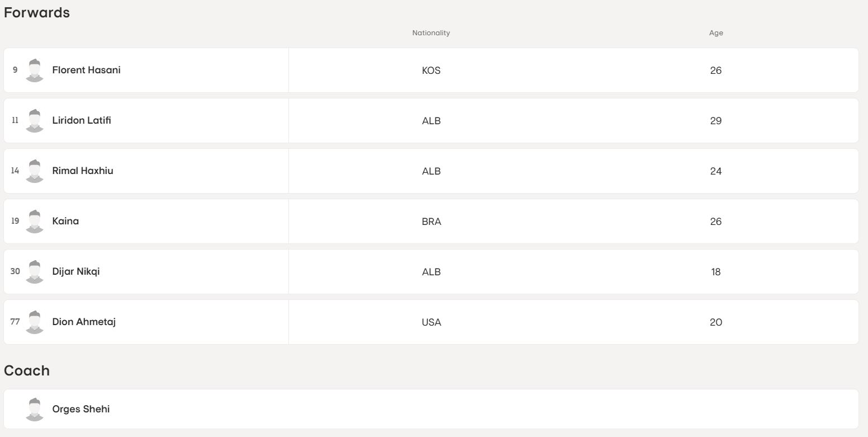This screenshot has height=437, width=868.
Task: Click Dijar Nikqi's avatar icon
Action: 35,271
